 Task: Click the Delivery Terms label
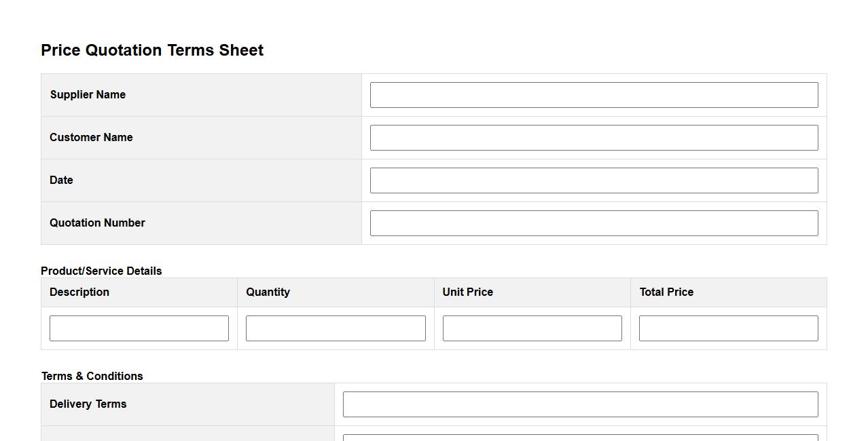point(88,404)
